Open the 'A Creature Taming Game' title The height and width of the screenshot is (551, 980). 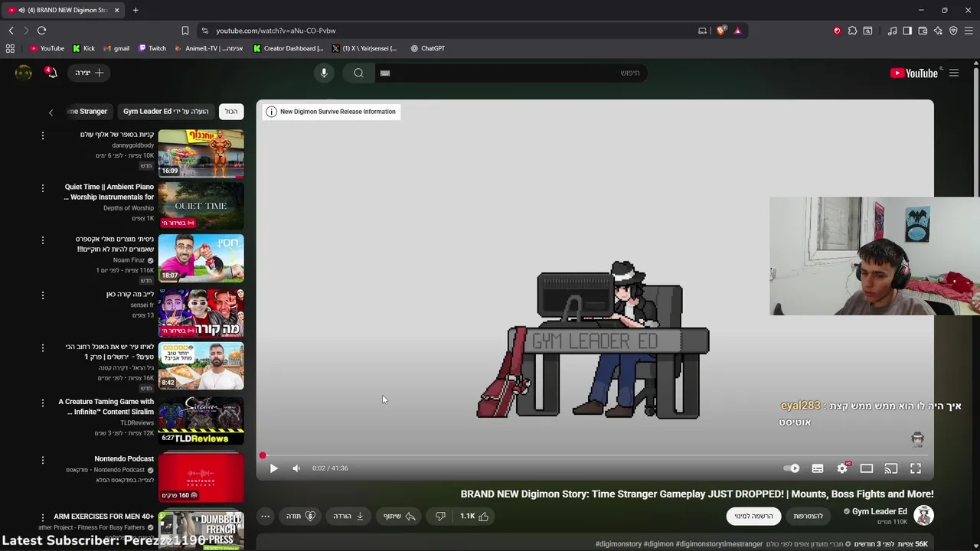106,406
